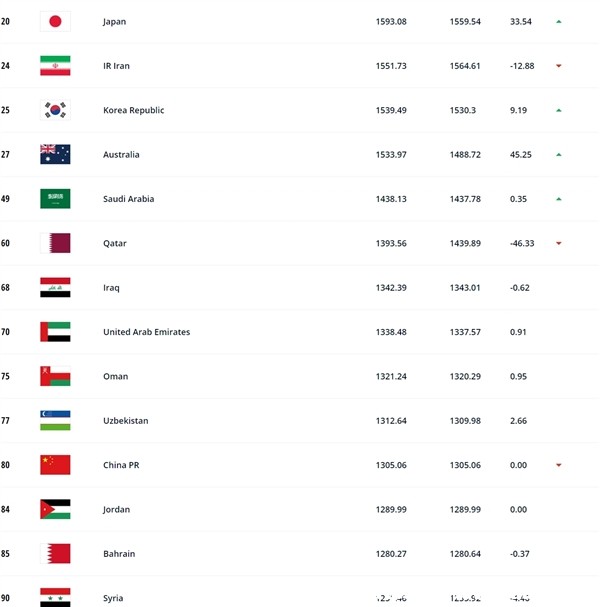
Task: Click the green up arrow for Japan
Action: coord(559,22)
